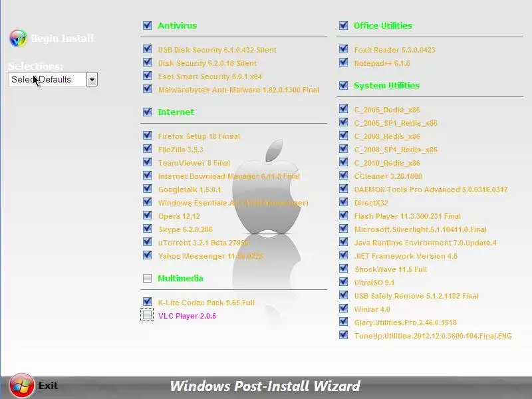The height and width of the screenshot is (399, 532).
Task: Click the Exit text label
Action: click(x=48, y=386)
